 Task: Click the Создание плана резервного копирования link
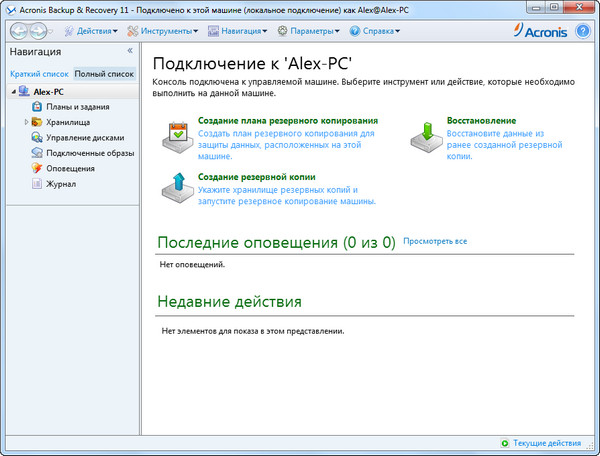(265, 120)
